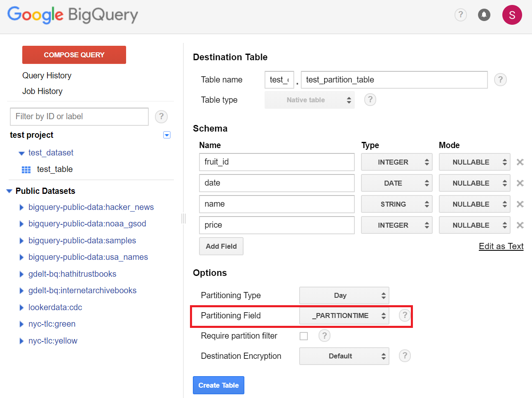Screen dimensions: 532x398
Task: Click the test_partition_table name field
Action: [394, 80]
